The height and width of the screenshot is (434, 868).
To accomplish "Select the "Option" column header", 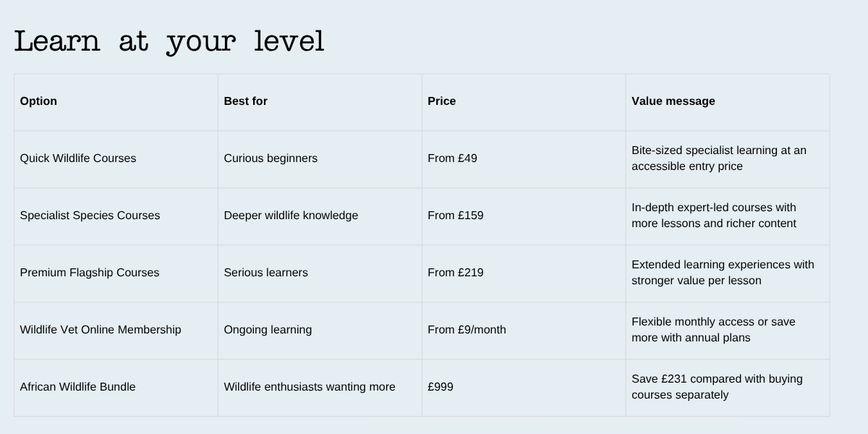I will click(38, 101).
